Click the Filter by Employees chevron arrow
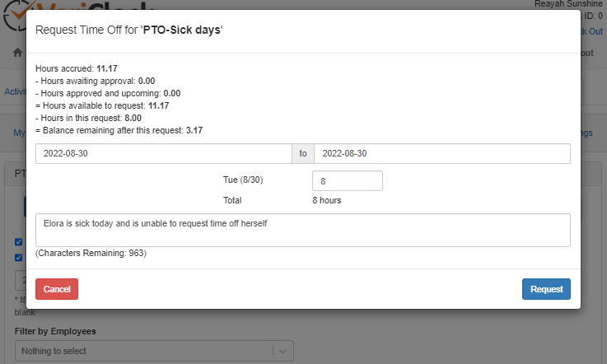The image size is (607, 364). (283, 351)
